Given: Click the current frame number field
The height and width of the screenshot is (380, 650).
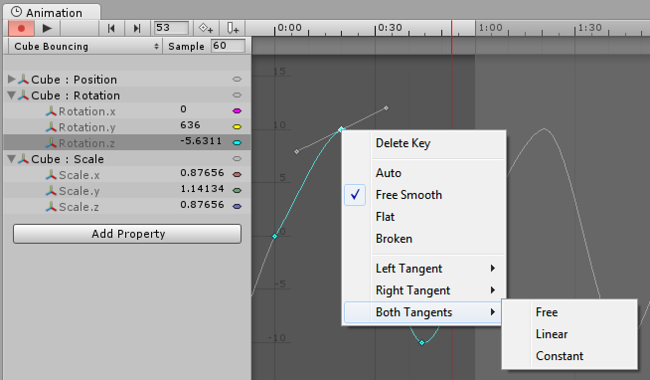Looking at the screenshot, I should [x=171, y=28].
